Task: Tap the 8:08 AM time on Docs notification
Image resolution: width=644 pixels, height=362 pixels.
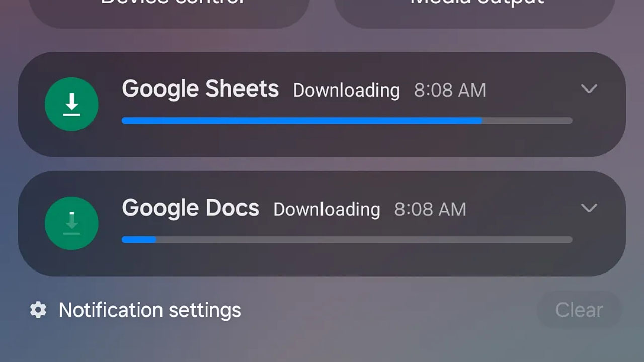Action: click(430, 210)
